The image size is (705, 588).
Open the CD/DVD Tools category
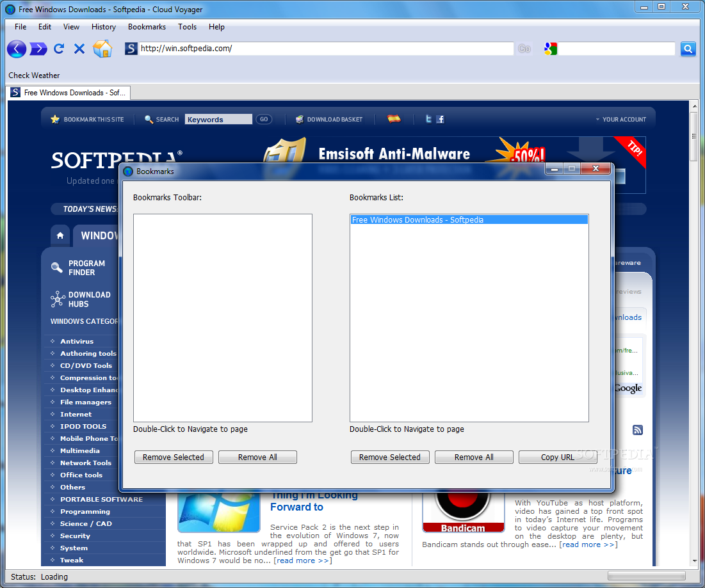coord(86,365)
